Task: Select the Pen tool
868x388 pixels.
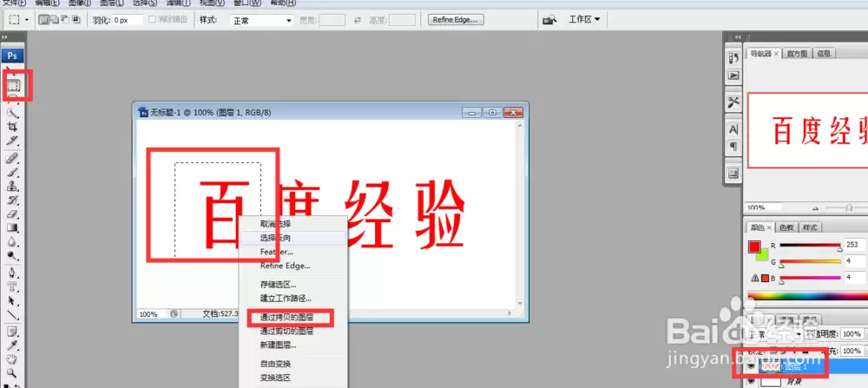Action: click(13, 273)
